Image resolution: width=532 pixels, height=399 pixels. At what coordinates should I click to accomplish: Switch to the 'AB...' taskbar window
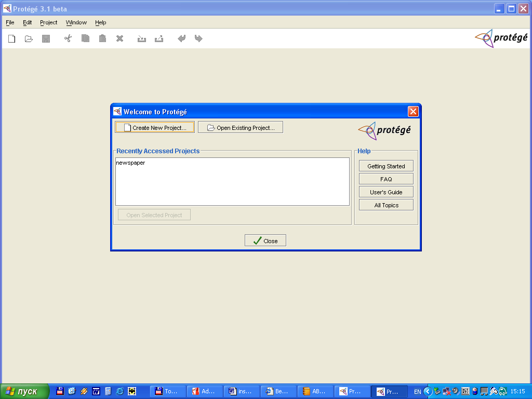(x=315, y=391)
